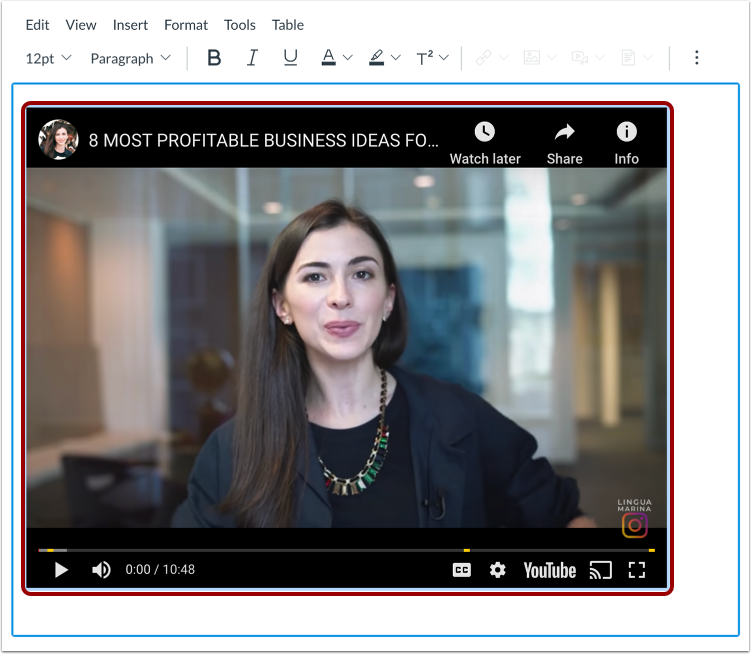
Task: Click empty editor area below the video
Action: click(x=376, y=616)
